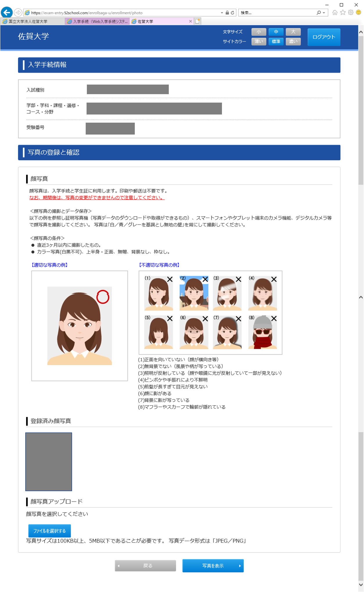Open the address bar history dropdown arrow
364x592 pixels.
tap(222, 13)
